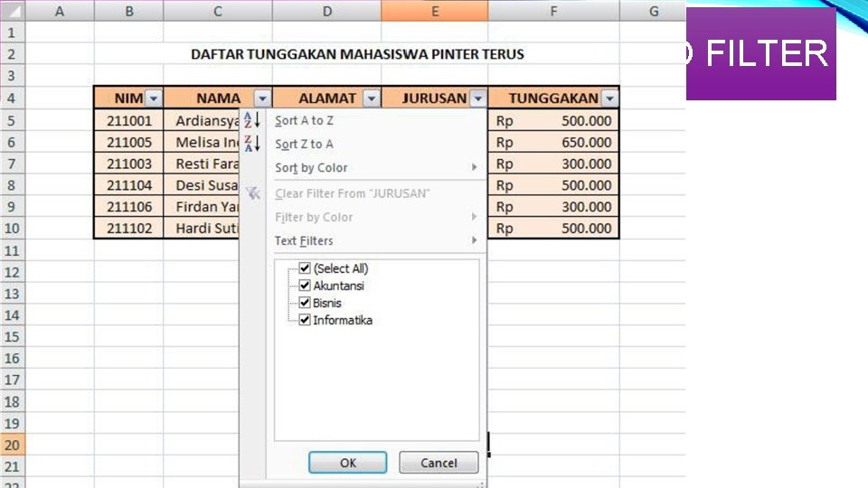Screen dimensions: 868x488
Task: Select column G header
Action: pos(654,11)
